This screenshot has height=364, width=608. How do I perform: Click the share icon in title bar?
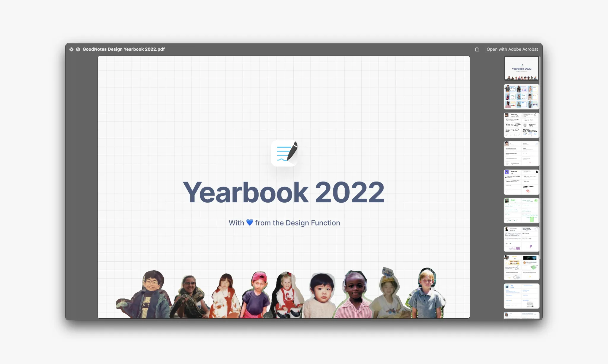pyautogui.click(x=477, y=49)
